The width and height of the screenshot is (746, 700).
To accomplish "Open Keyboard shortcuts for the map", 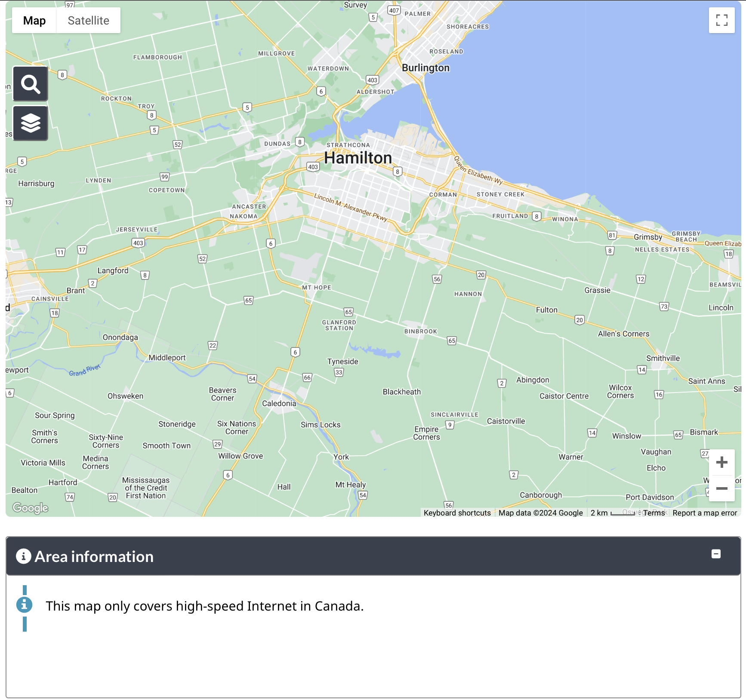I will [457, 513].
